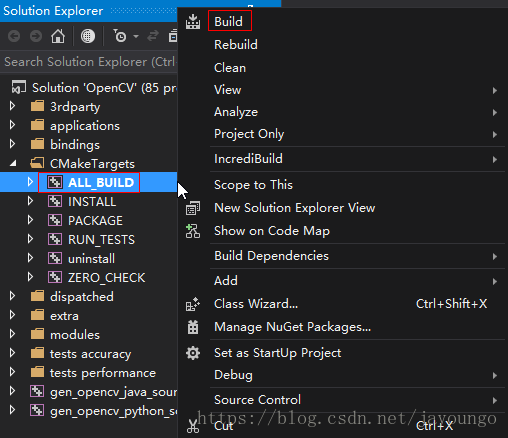This screenshot has width=508, height=438.
Task: Click the Search Solution Explorer field
Action: click(x=89, y=62)
